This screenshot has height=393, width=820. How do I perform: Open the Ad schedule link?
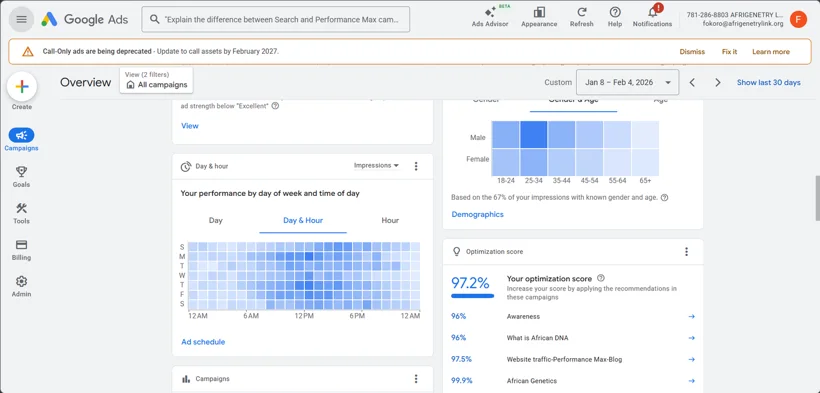tap(203, 342)
